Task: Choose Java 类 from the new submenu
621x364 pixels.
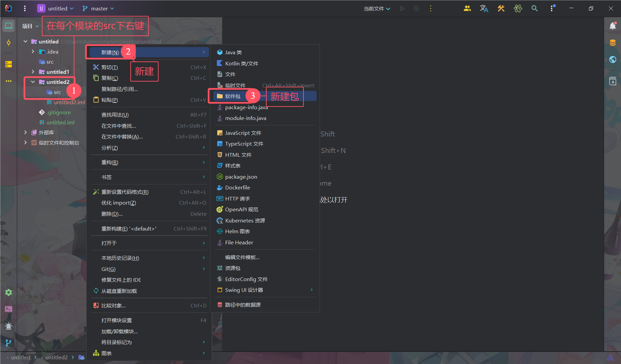Action: pos(233,52)
